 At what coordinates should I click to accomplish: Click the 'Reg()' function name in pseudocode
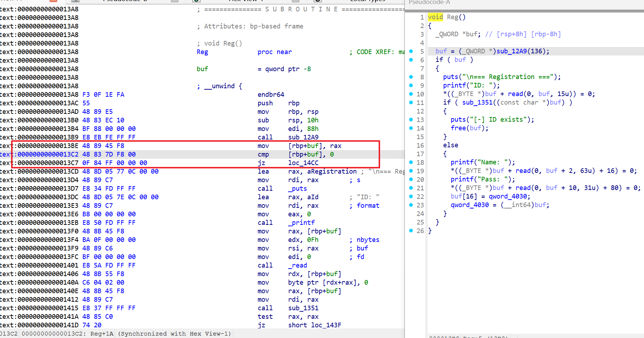point(456,17)
